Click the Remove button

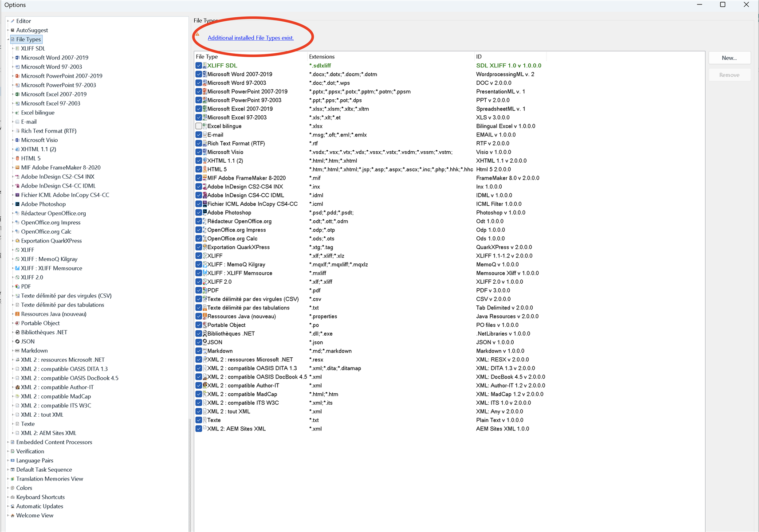click(729, 75)
